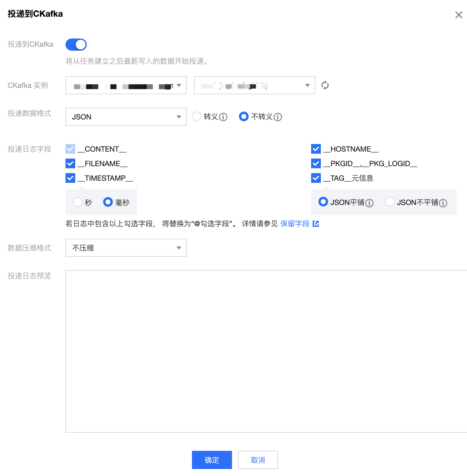Select the 转义 radio option
This screenshot has height=476, width=467.
(x=197, y=116)
